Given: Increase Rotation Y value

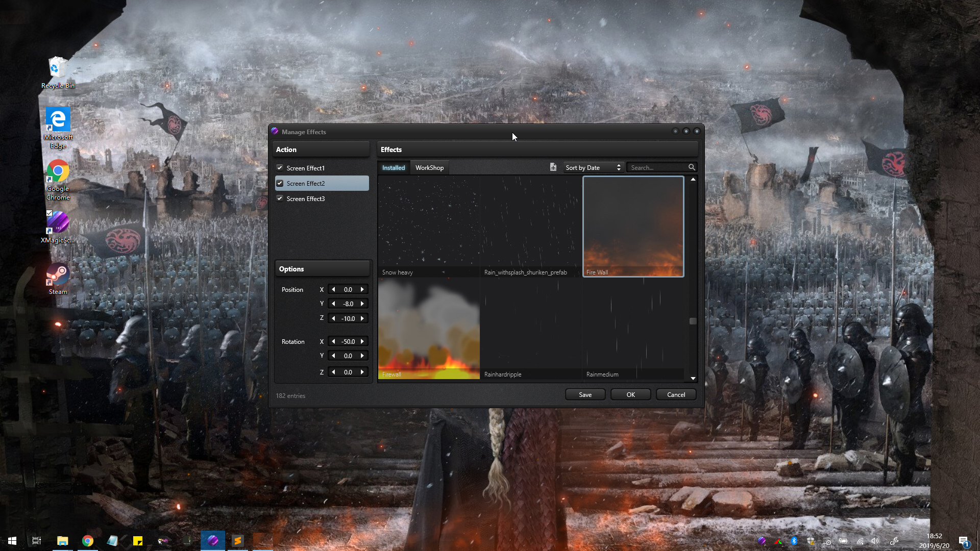Looking at the screenshot, I should click(362, 356).
